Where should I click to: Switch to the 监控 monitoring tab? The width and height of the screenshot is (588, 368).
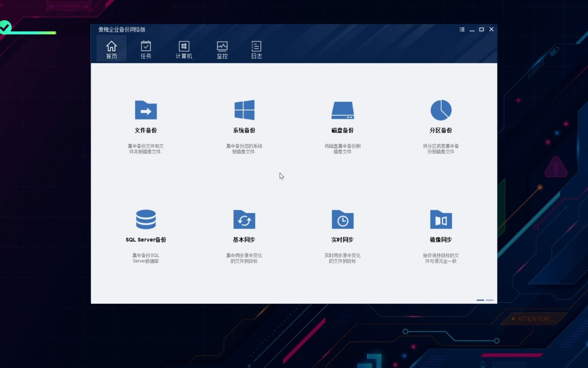coord(222,49)
